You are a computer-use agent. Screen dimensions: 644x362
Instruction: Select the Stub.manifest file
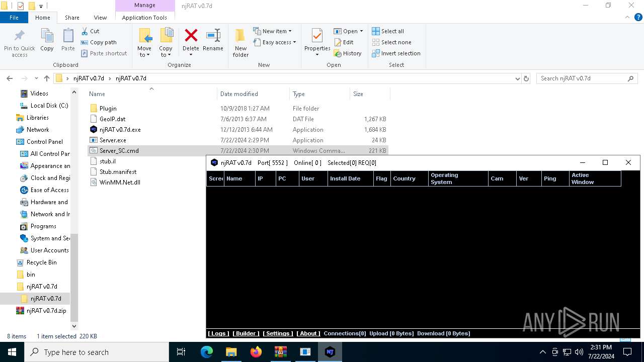tap(118, 171)
